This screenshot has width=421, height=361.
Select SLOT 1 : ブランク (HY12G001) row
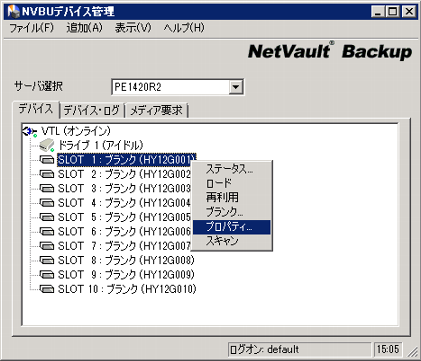(x=126, y=160)
